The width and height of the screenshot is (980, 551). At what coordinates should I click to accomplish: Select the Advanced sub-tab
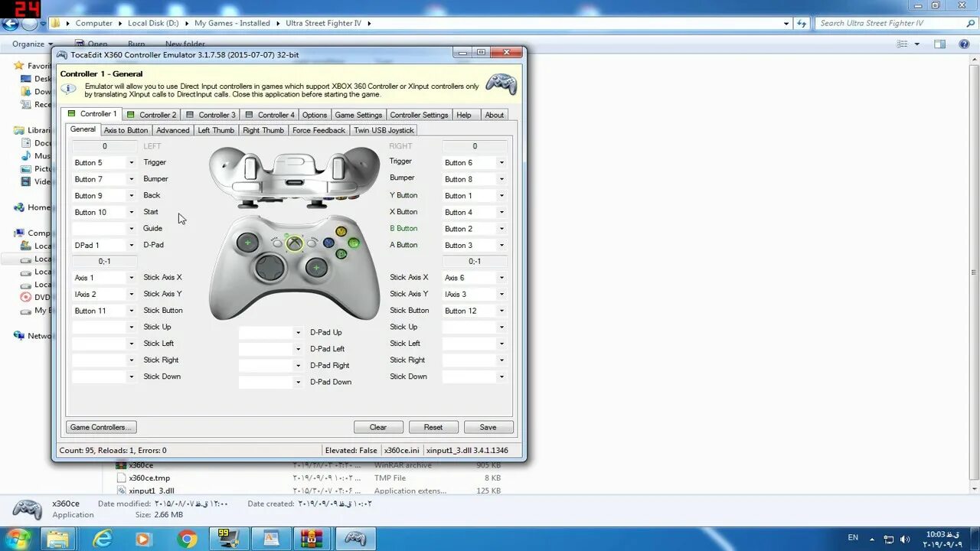[173, 130]
